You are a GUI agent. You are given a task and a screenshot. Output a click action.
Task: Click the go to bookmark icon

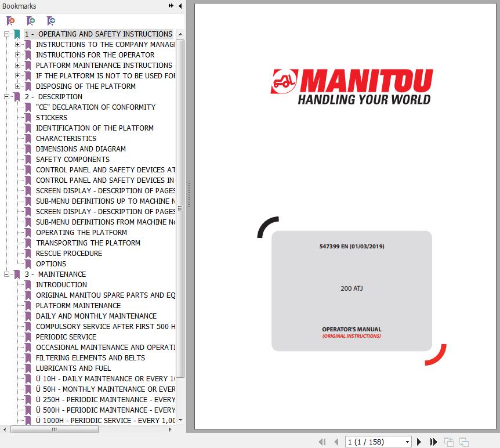(x=51, y=21)
